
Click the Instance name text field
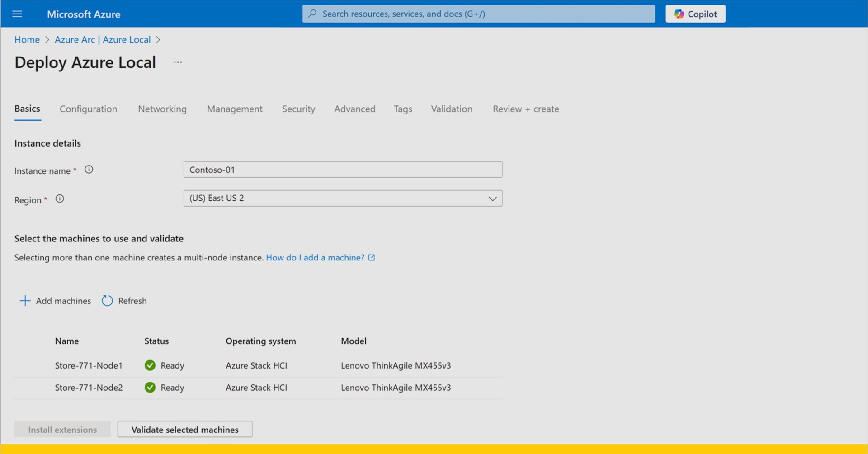click(x=343, y=170)
